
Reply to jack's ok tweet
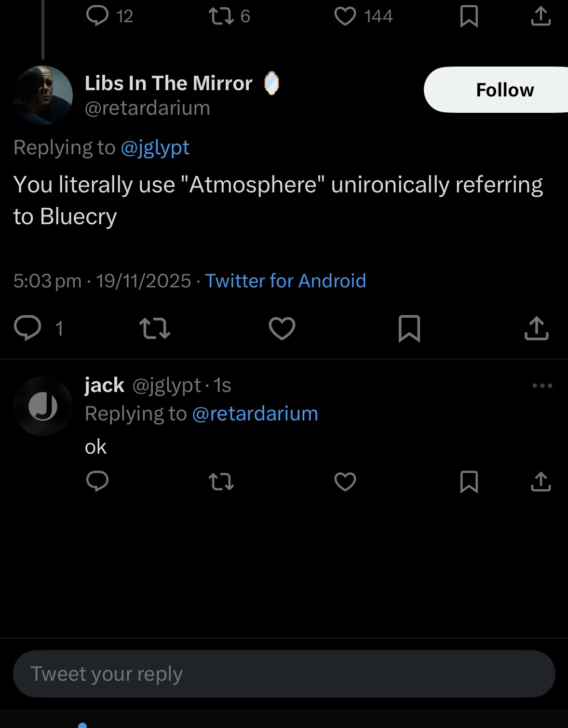(x=97, y=481)
